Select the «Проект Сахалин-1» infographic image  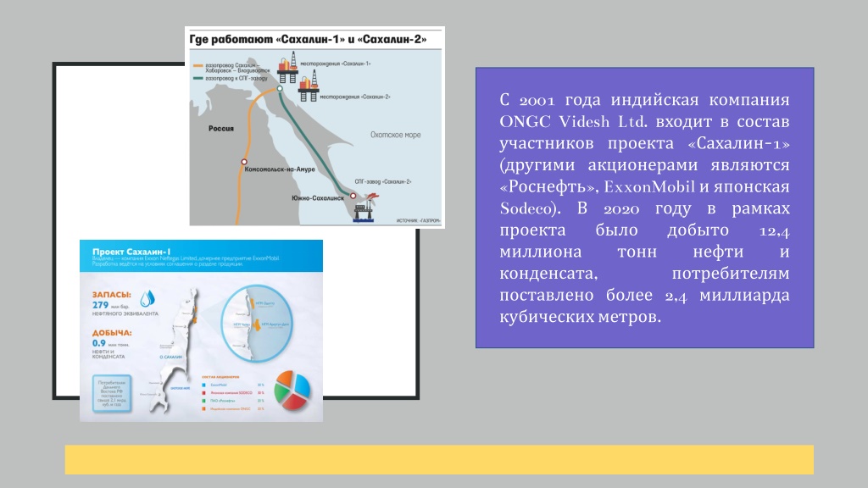(x=202, y=331)
